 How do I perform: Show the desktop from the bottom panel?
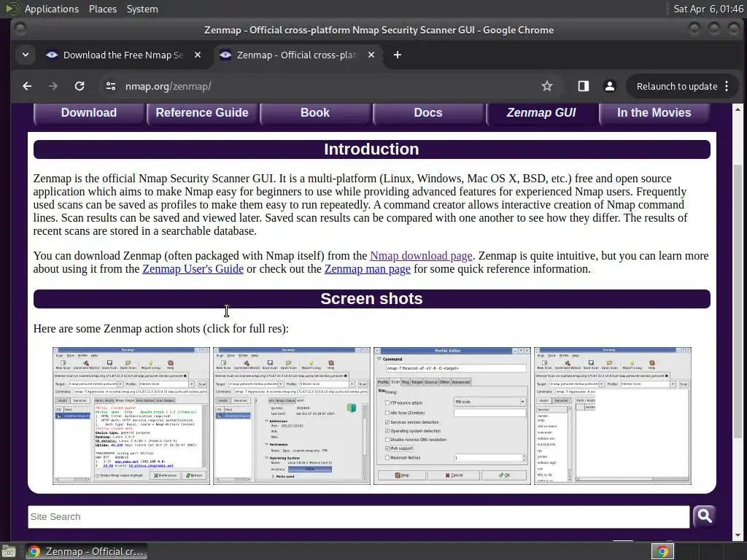click(x=8, y=551)
